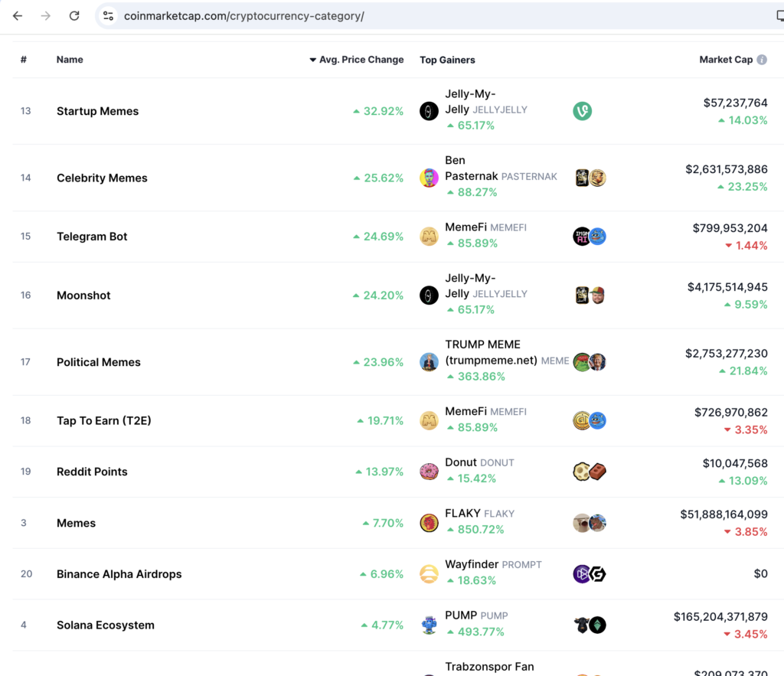Open the Reddit Points category
The image size is (784, 676).
[92, 472]
